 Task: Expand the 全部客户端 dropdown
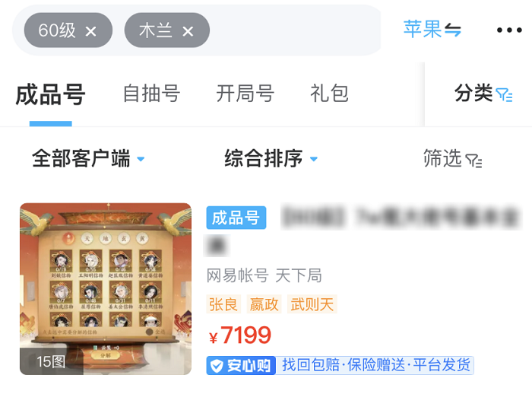click(x=88, y=158)
